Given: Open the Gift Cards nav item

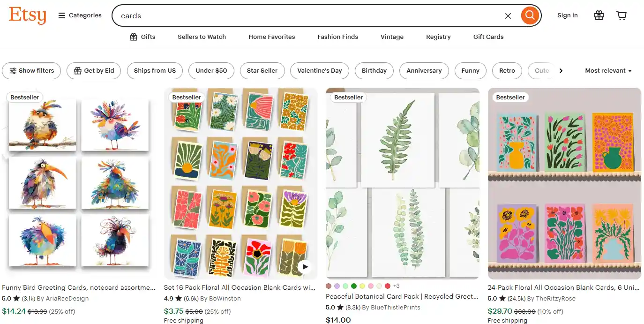Looking at the screenshot, I should pyautogui.click(x=488, y=37).
